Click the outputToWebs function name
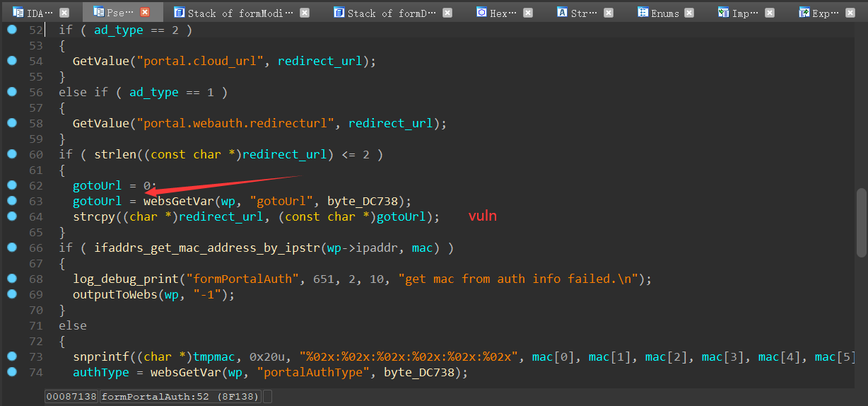 coord(115,294)
